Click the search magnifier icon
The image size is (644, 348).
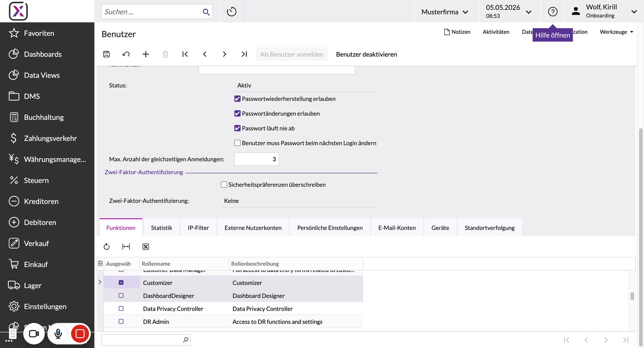click(206, 12)
